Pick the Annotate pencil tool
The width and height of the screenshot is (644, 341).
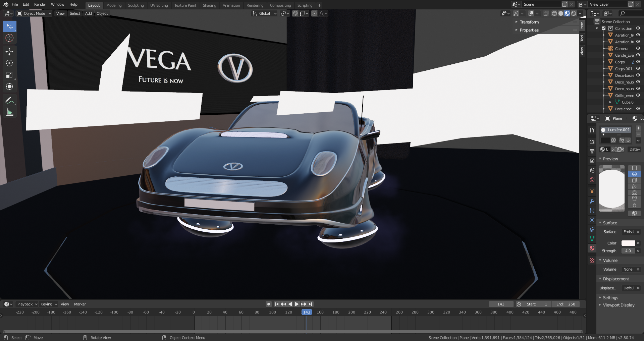[9, 100]
